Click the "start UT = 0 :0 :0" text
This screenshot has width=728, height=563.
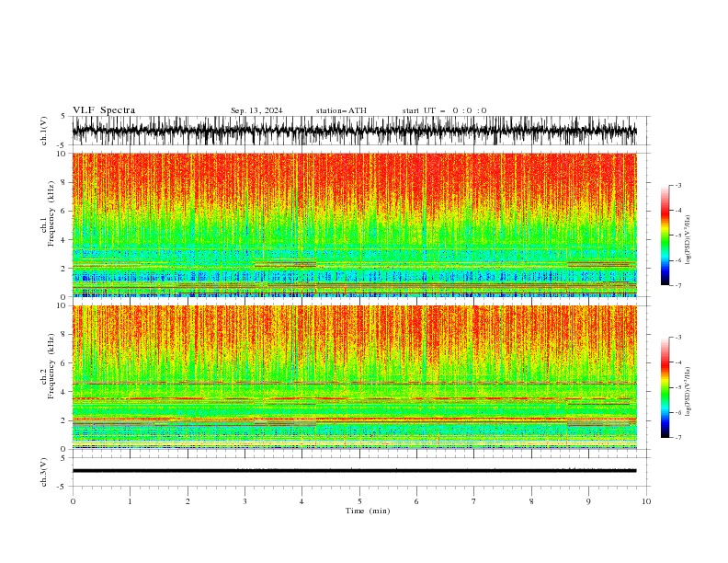pyautogui.click(x=444, y=110)
